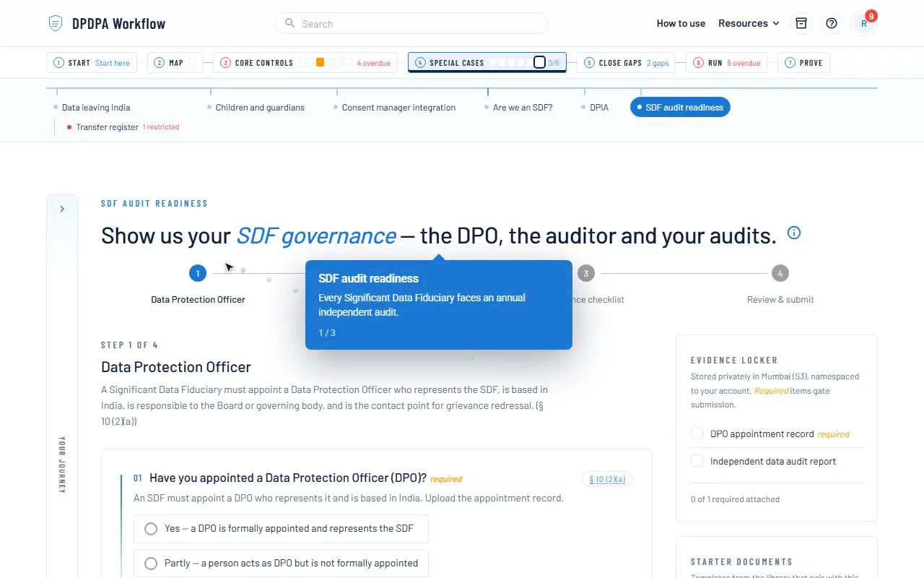Open the archive box icon in header

(x=801, y=23)
